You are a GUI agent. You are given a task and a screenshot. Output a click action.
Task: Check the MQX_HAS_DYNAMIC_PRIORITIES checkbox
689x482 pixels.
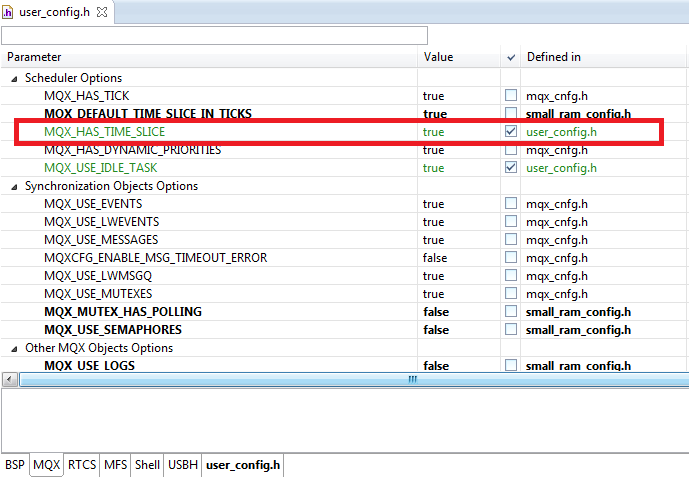pyautogui.click(x=511, y=150)
